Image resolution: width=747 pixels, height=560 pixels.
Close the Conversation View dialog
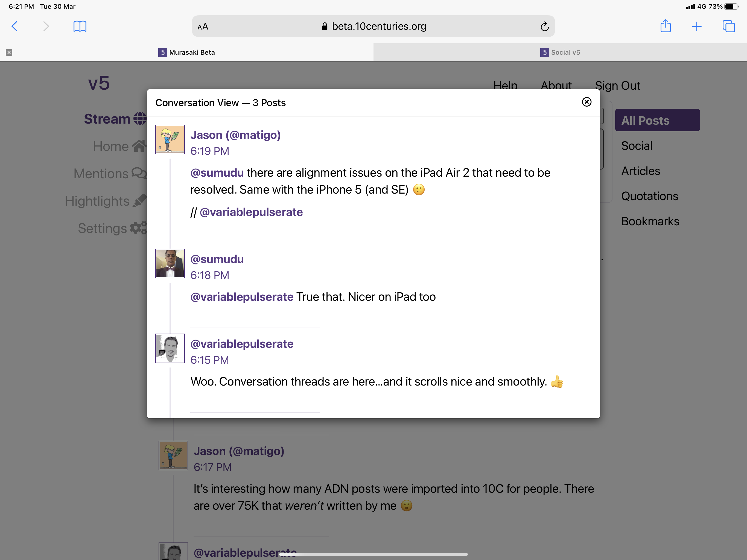point(586,102)
